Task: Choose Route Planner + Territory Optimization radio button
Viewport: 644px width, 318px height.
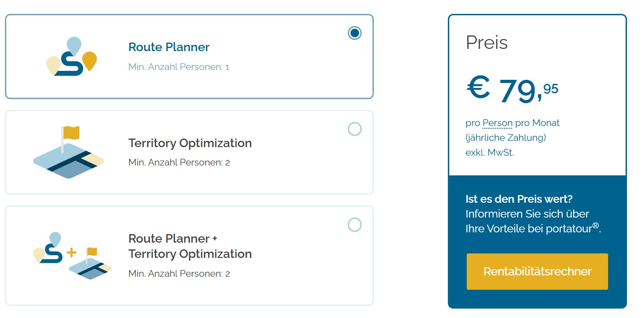Action: tap(355, 225)
